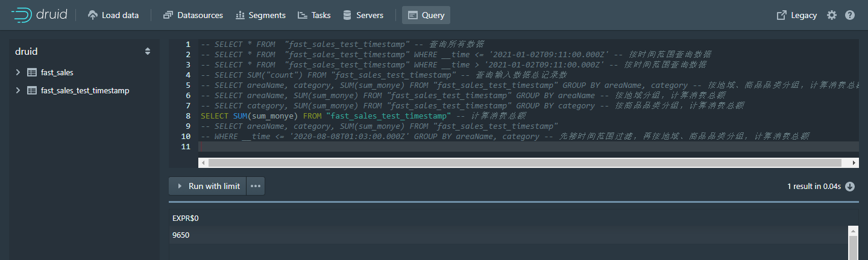The width and height of the screenshot is (868, 260).
Task: Select the fast_sales datasource name
Action: tap(57, 72)
